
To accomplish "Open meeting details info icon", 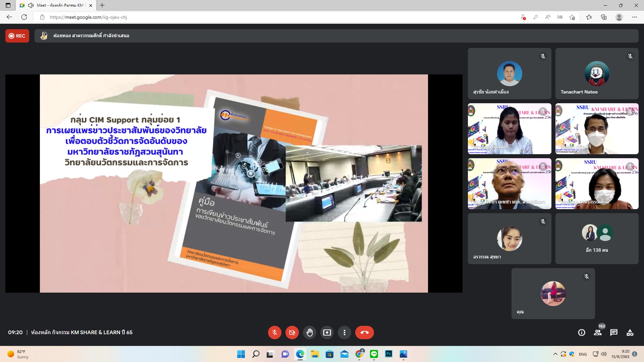I will point(582,333).
